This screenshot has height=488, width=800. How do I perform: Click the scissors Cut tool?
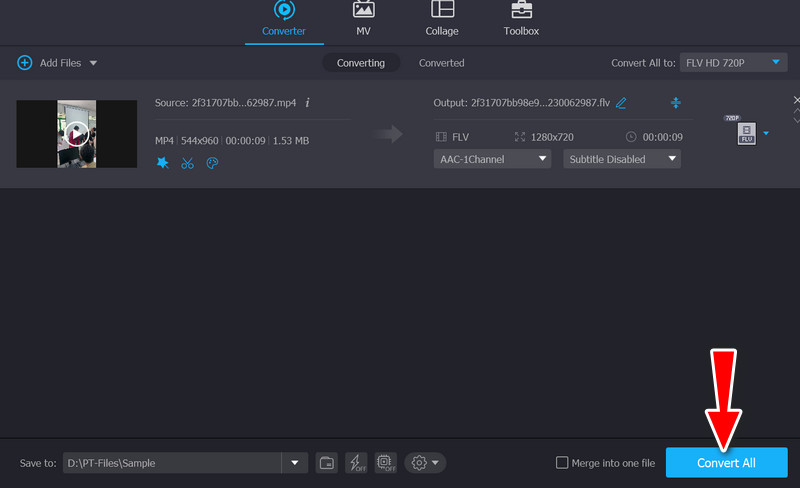[187, 164]
